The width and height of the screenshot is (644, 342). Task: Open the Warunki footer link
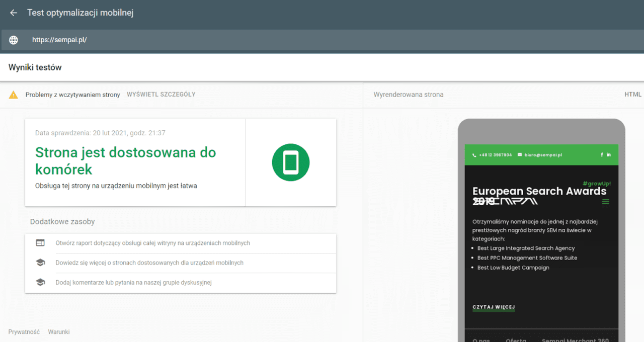[x=59, y=332]
